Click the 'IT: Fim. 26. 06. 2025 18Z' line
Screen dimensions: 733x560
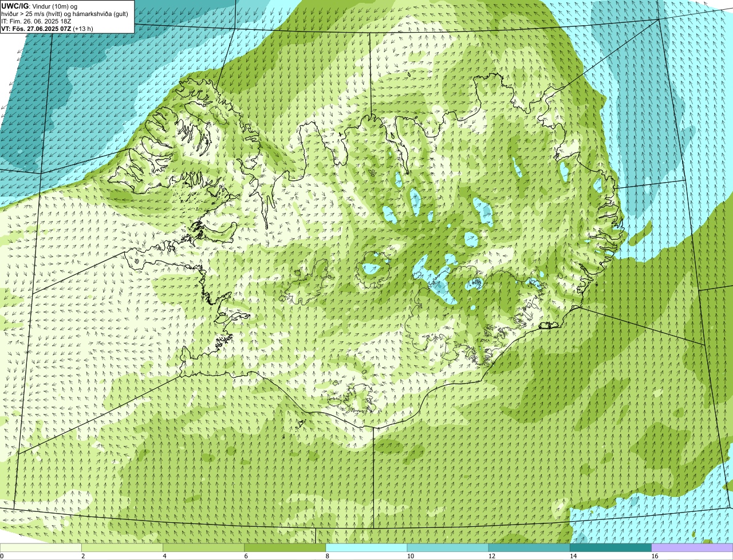(36, 21)
